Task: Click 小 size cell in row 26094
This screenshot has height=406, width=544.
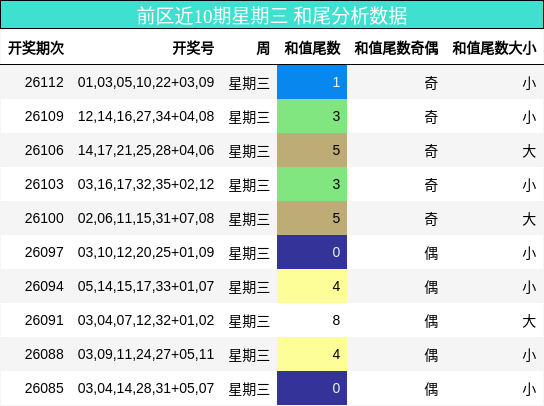Action: (529, 287)
